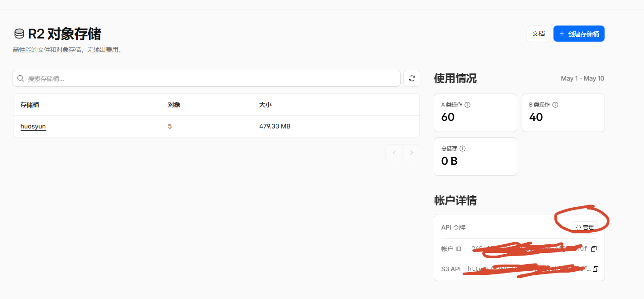Viewport: 644px width, 299px height.
Task: Click the May 1 - May 10 date range
Action: [x=583, y=78]
